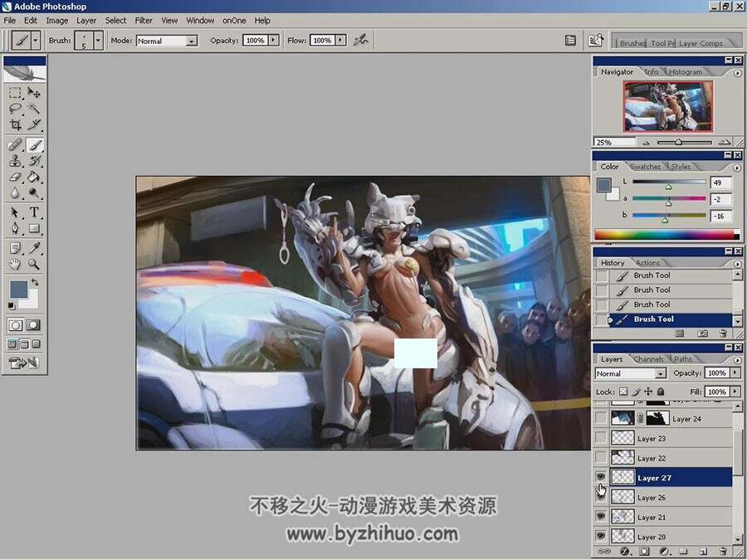Add layer mask icon in Layers panel
This screenshot has height=560, width=747.
click(x=644, y=552)
